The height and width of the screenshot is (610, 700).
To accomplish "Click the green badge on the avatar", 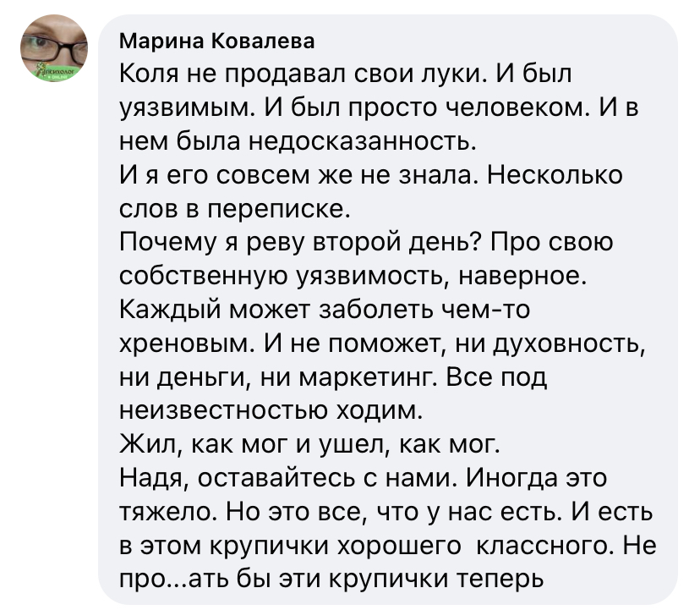I will (x=56, y=72).
